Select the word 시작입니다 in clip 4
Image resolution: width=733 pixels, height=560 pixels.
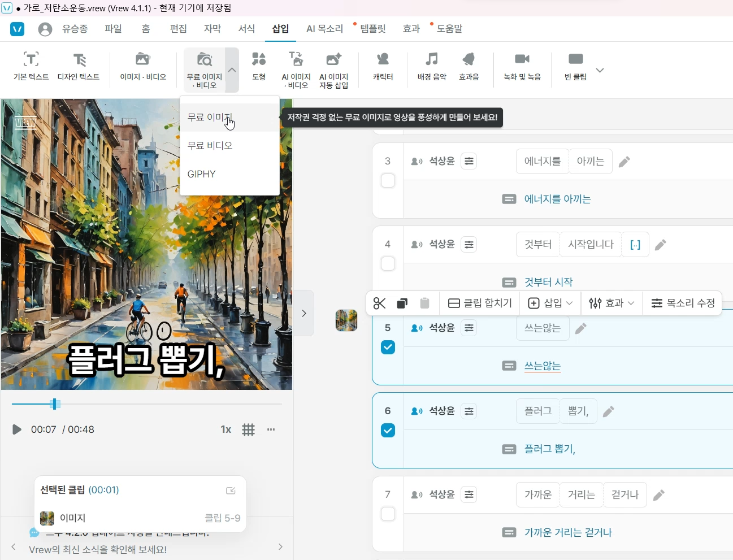[591, 245]
